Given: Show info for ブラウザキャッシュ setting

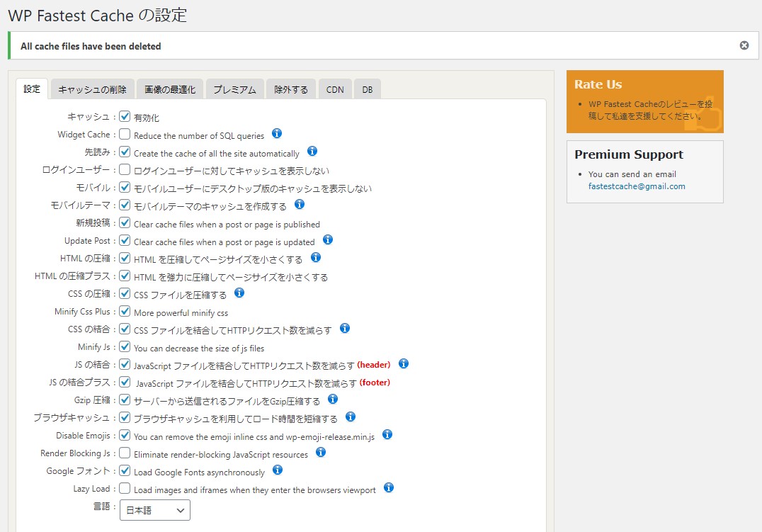Looking at the screenshot, I should 351,417.
